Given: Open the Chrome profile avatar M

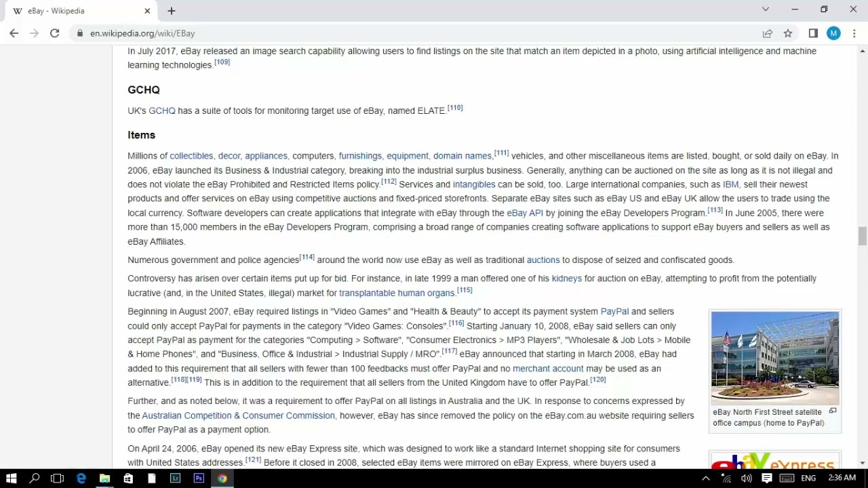Looking at the screenshot, I should click(x=833, y=33).
